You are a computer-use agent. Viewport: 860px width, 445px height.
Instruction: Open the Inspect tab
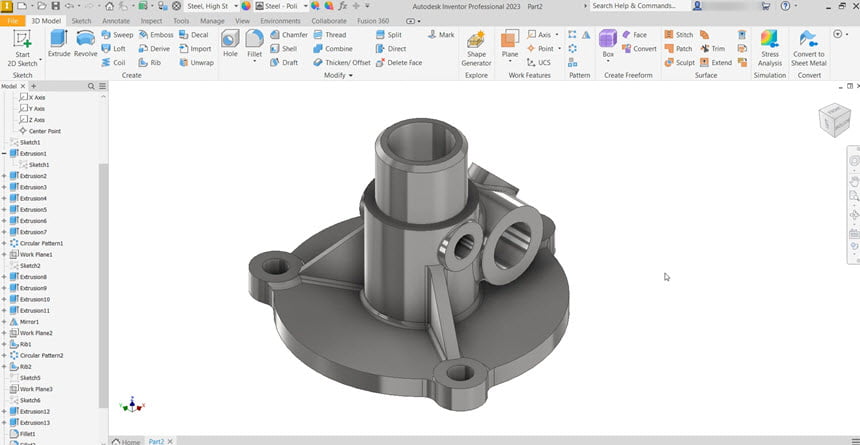coord(151,21)
